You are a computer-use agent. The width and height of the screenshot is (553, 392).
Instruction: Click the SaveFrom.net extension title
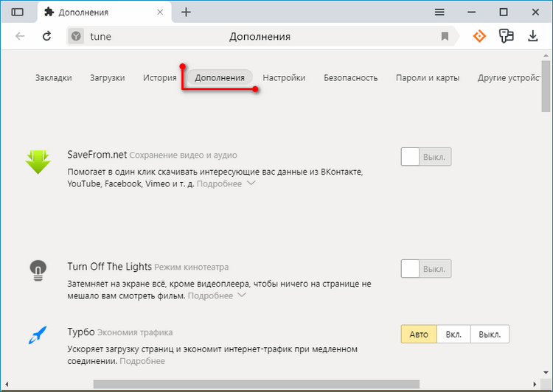[x=97, y=155]
